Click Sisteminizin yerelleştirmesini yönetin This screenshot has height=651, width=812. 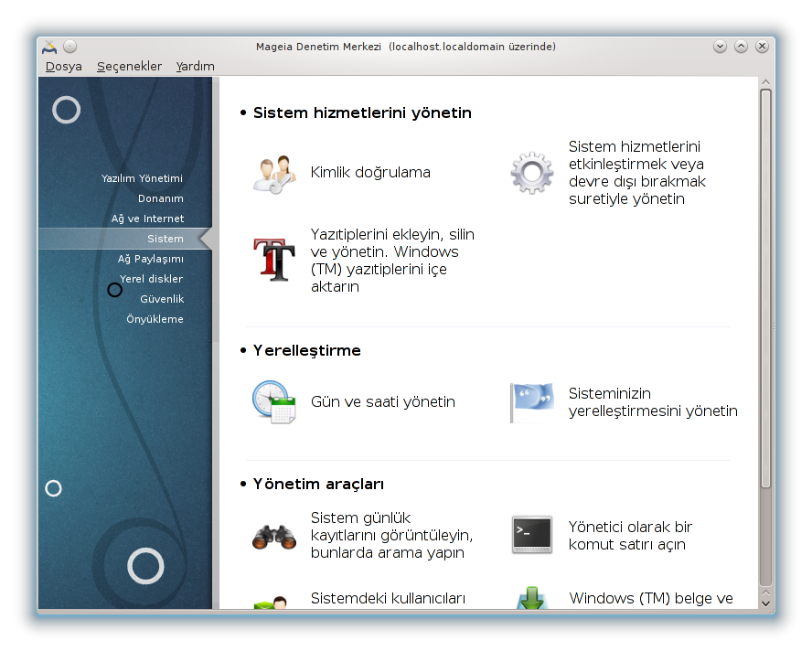click(653, 402)
